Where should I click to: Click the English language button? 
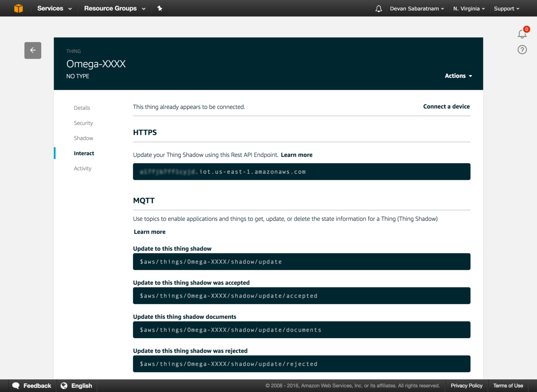(77, 386)
